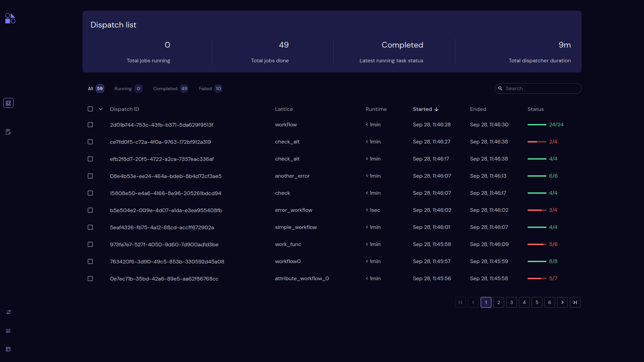
Task: Go to page 4
Action: click(524, 302)
